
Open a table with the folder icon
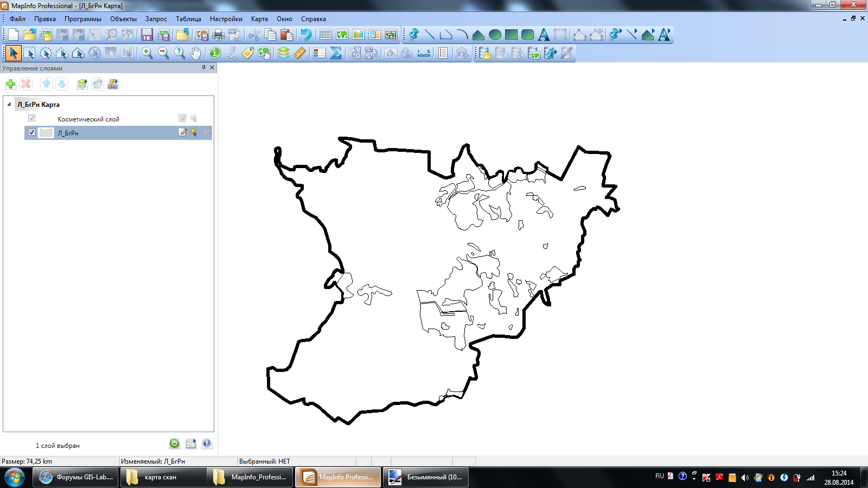[30, 35]
